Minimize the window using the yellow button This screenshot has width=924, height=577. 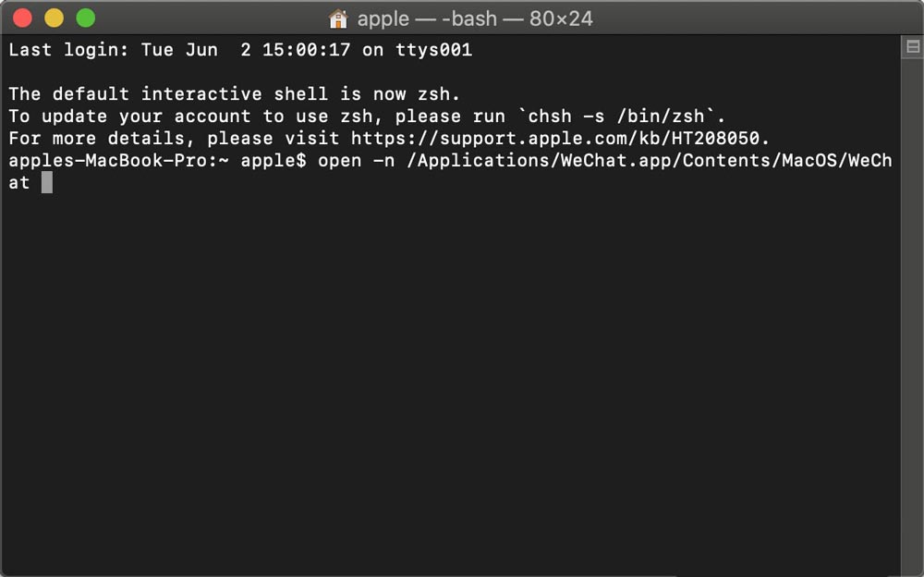(55, 18)
